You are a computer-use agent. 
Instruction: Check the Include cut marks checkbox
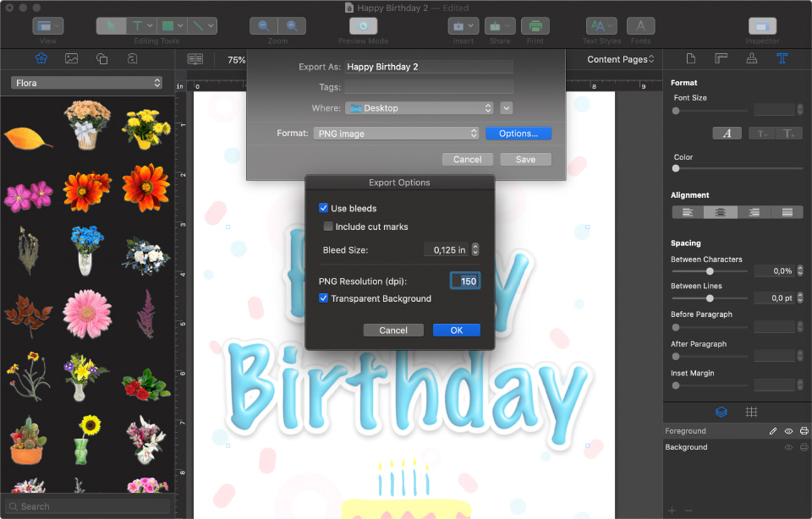coord(328,227)
